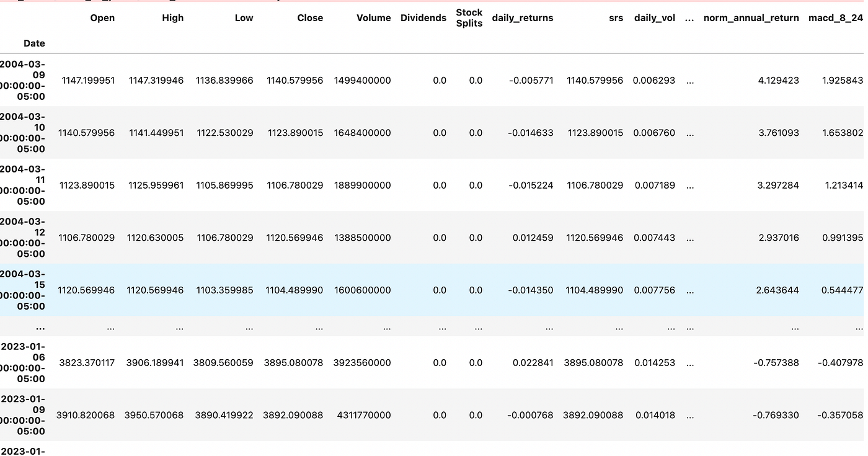Click the macd_8_24 column header

pyautogui.click(x=836, y=18)
